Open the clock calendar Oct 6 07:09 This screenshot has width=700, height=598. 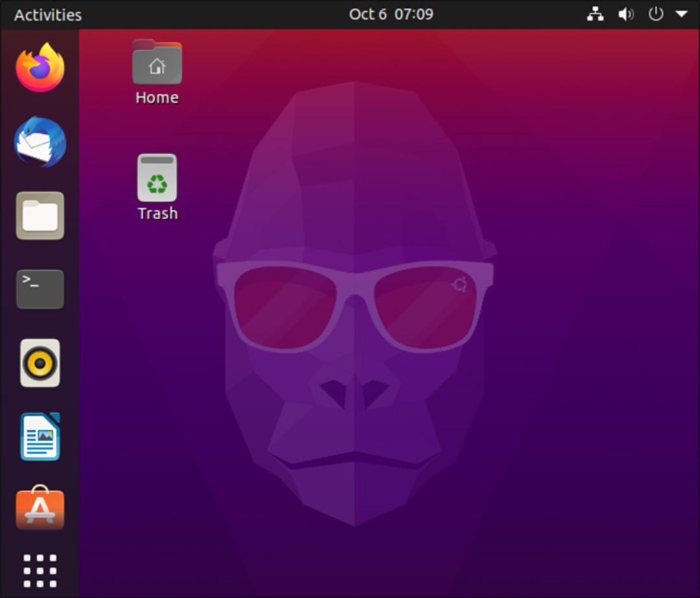tap(391, 14)
